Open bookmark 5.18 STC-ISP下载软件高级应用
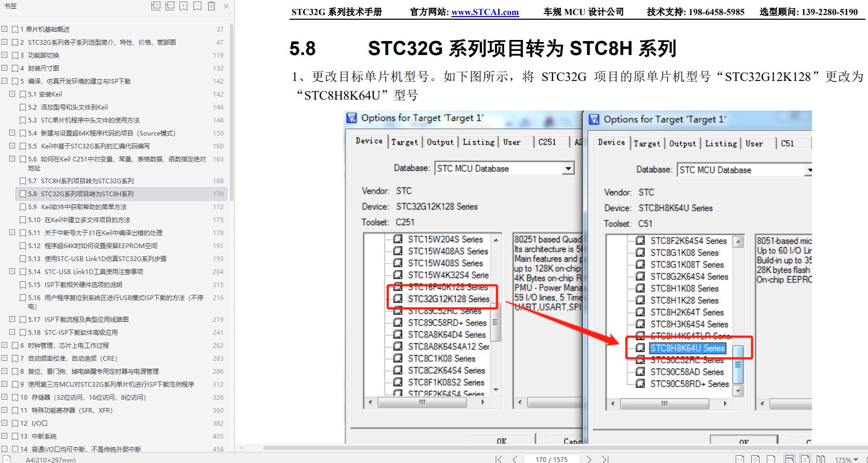 (x=73, y=333)
